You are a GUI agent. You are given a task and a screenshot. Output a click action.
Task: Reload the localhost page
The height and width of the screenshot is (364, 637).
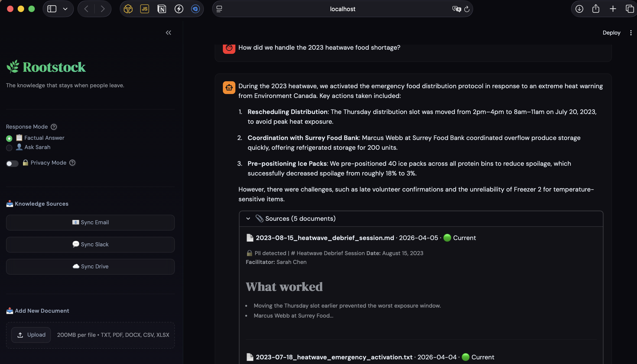click(x=467, y=9)
